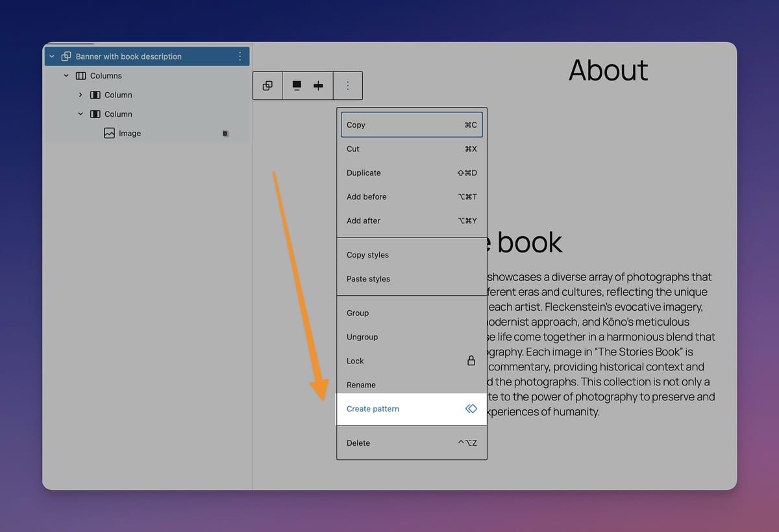Click the Image block icon in list
Screen dimensions: 779x532
coord(109,133)
